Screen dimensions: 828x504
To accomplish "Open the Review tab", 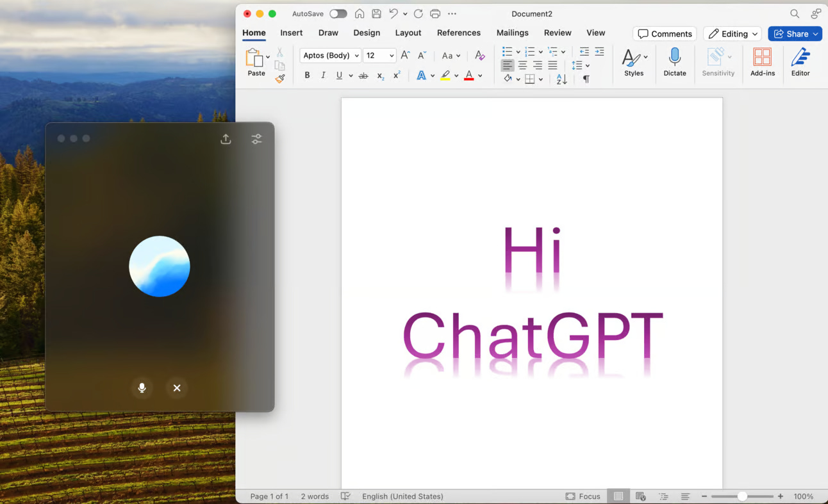I will pos(558,33).
